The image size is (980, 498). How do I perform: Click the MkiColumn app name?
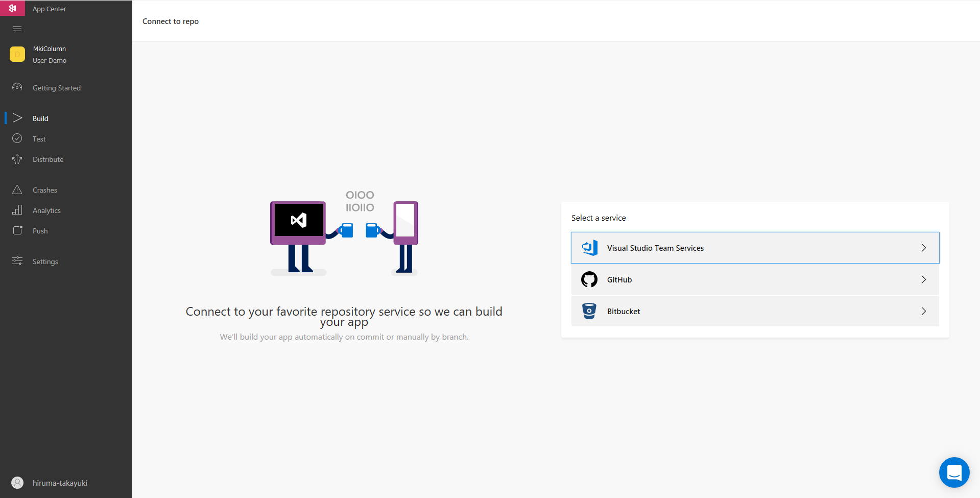click(50, 49)
